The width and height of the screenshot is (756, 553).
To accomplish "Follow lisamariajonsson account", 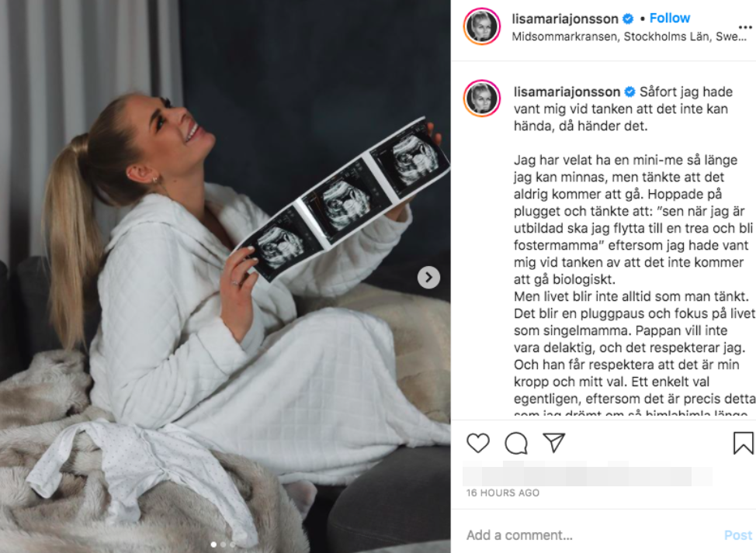I will pyautogui.click(x=670, y=19).
